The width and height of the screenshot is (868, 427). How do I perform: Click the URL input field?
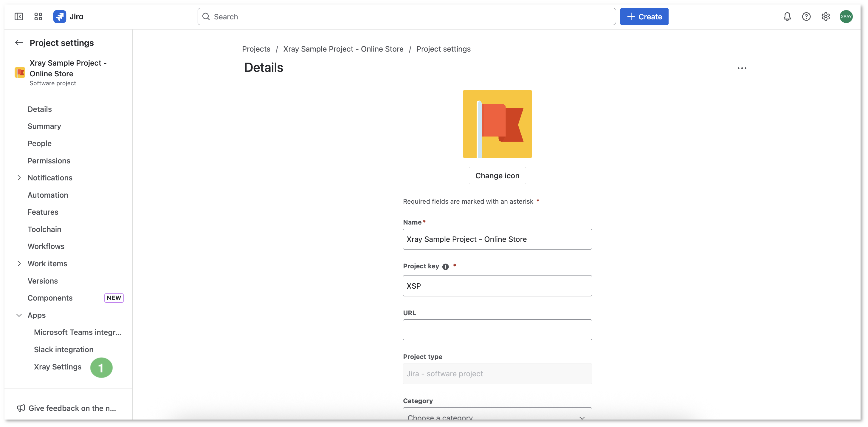pos(497,329)
